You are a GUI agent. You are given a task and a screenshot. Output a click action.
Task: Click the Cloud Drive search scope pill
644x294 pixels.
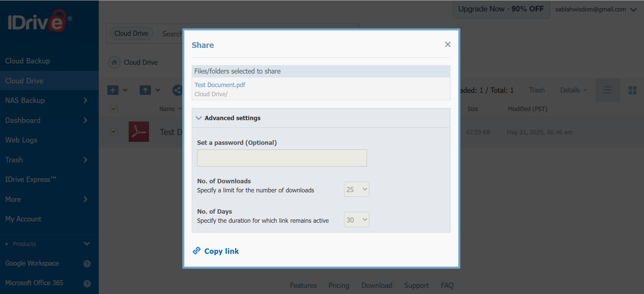pyautogui.click(x=131, y=33)
